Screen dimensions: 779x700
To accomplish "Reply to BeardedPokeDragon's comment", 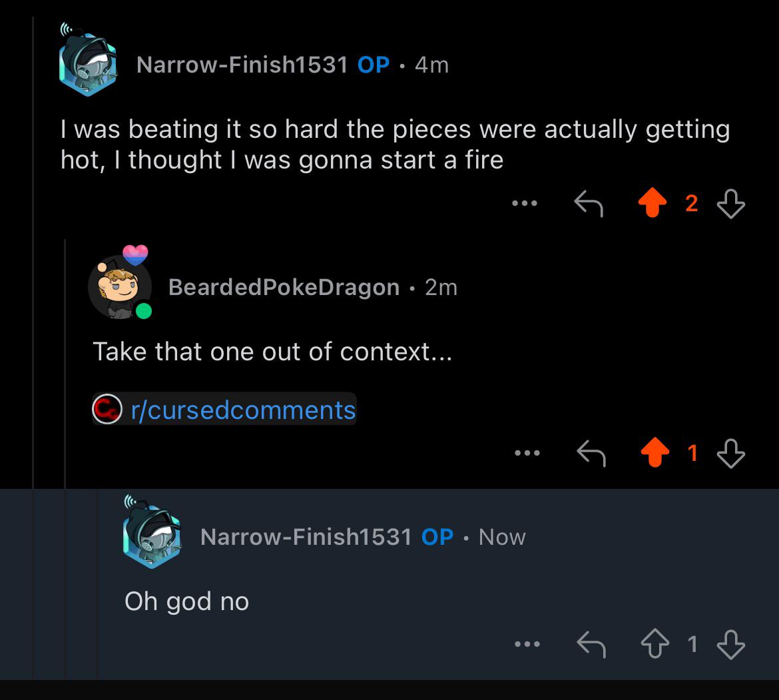I will [591, 454].
